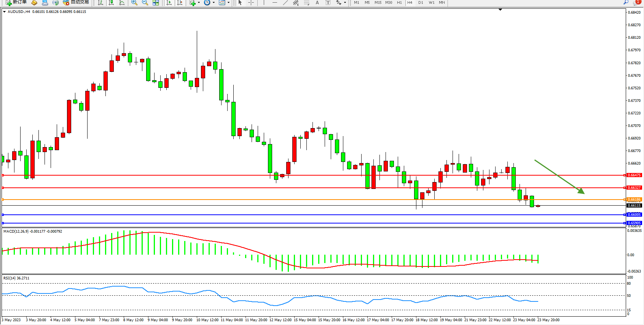Open the indicators list dropdown arrow

tap(199, 3)
